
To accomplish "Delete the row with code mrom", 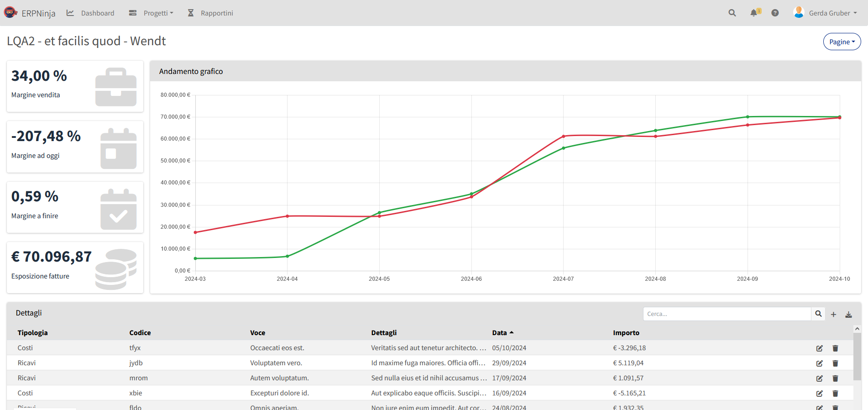I will tap(835, 378).
